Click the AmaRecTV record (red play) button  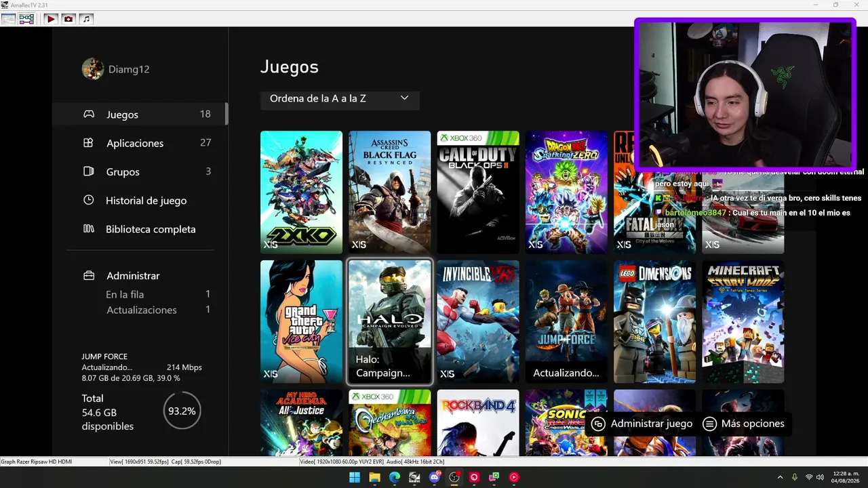pos(51,19)
